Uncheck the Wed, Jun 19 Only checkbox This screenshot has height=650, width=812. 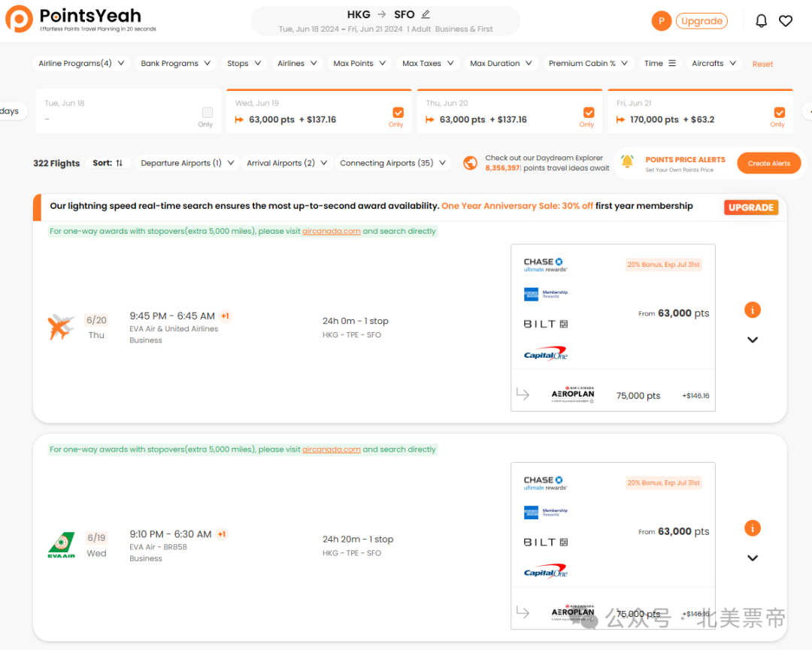click(x=398, y=112)
